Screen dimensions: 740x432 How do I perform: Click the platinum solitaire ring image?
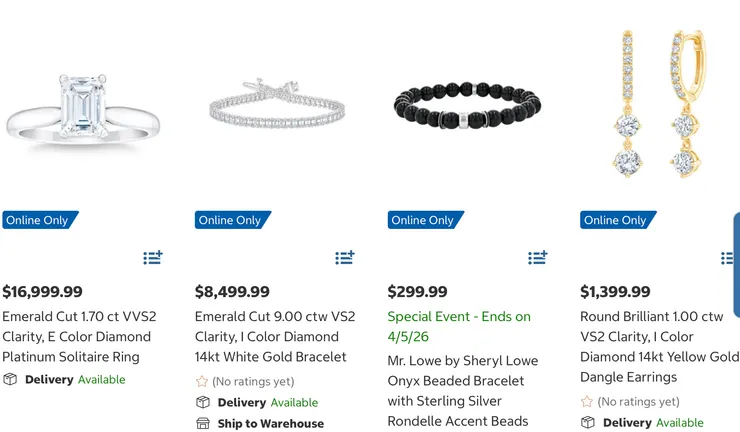pyautogui.click(x=82, y=110)
